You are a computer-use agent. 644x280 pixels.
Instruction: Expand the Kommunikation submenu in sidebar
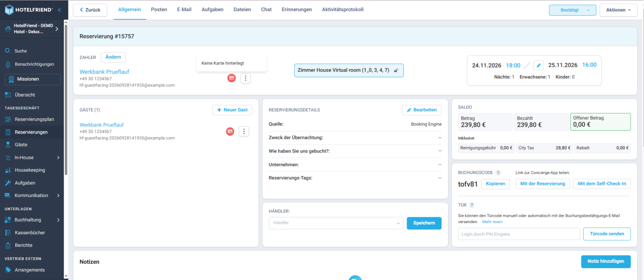(x=58, y=195)
